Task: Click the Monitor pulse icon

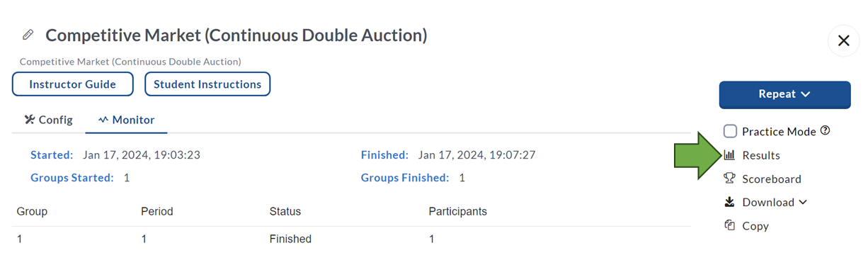Action: coord(103,120)
